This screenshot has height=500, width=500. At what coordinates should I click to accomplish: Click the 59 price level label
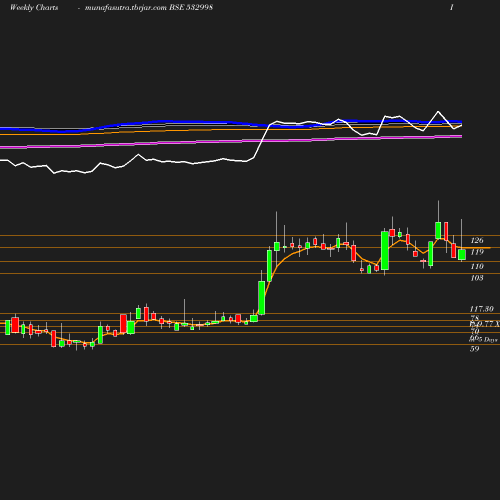475,349
